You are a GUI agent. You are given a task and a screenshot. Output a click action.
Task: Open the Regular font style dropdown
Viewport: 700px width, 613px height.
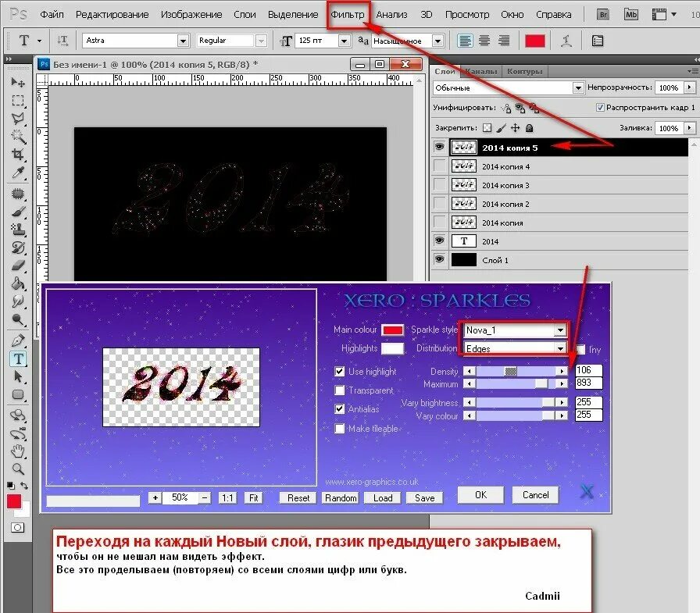click(261, 41)
